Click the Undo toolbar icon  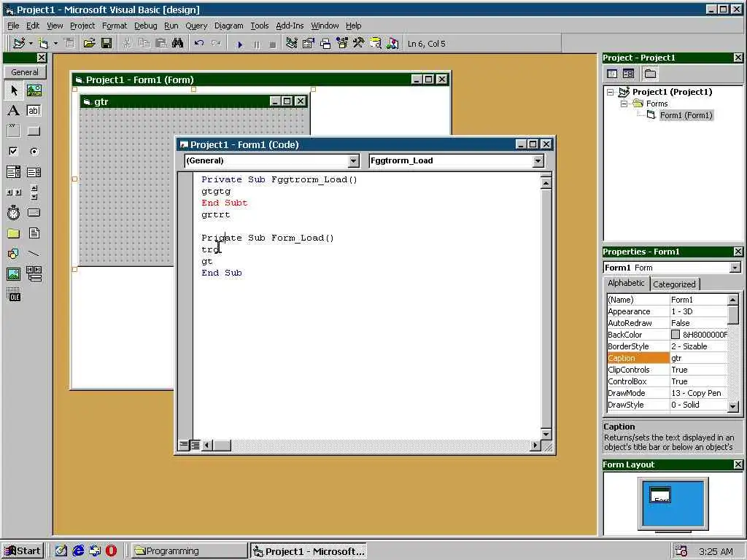coord(199,44)
